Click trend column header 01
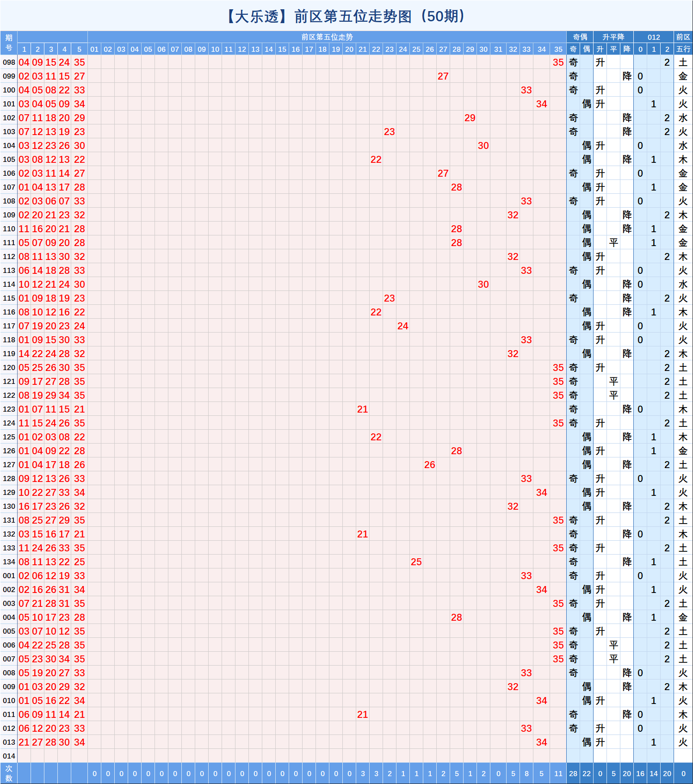 (94, 49)
